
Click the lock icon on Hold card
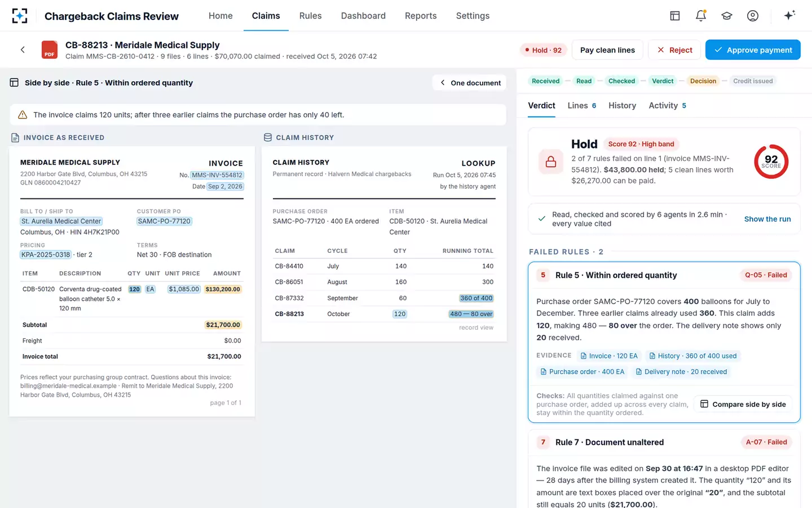click(551, 162)
